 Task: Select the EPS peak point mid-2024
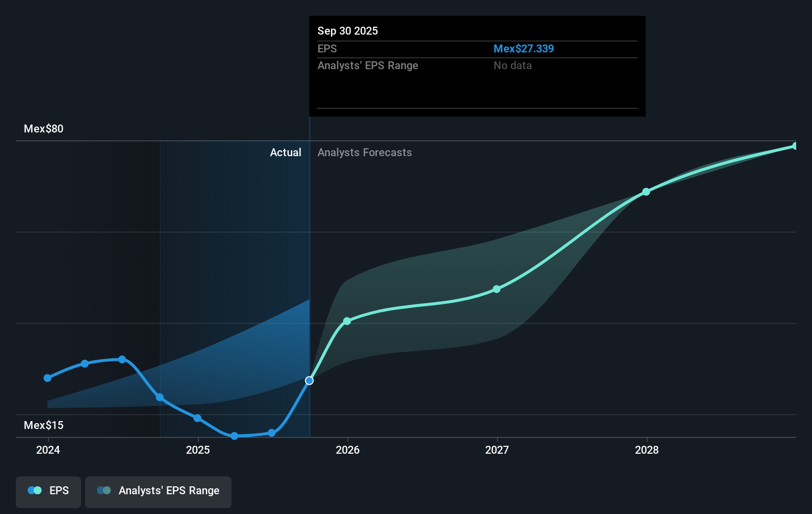click(122, 359)
